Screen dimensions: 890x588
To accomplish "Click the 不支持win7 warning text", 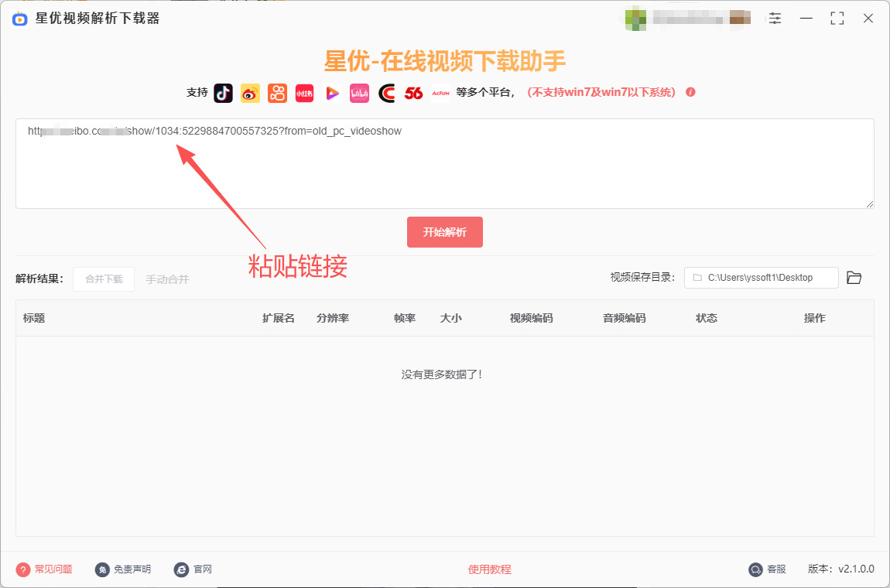I will (x=601, y=93).
